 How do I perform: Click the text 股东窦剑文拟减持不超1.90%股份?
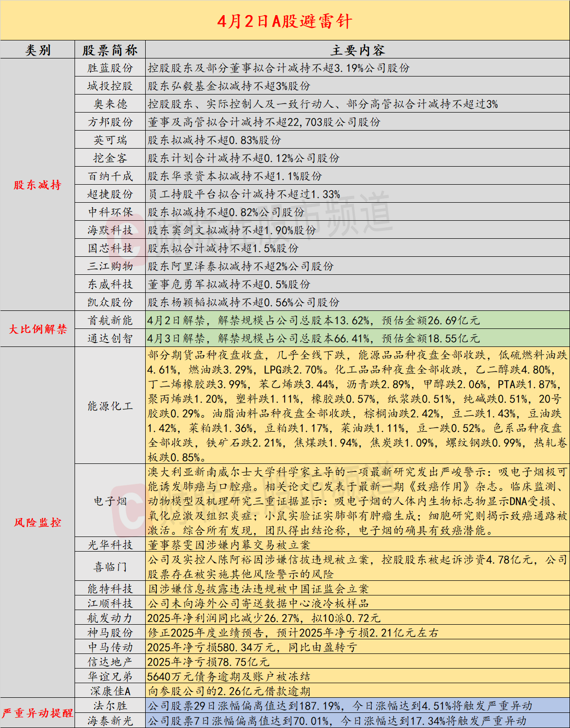pyautogui.click(x=232, y=230)
